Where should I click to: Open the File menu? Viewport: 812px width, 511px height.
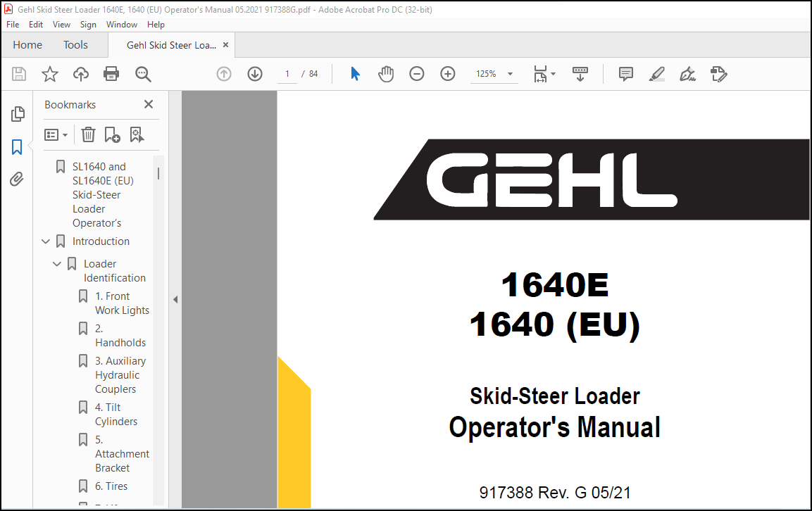coord(13,25)
